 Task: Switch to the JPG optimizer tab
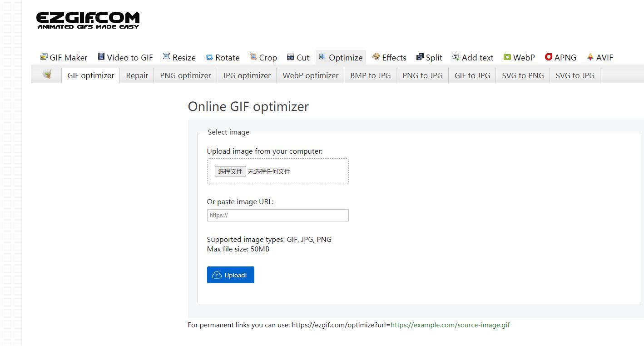click(247, 75)
